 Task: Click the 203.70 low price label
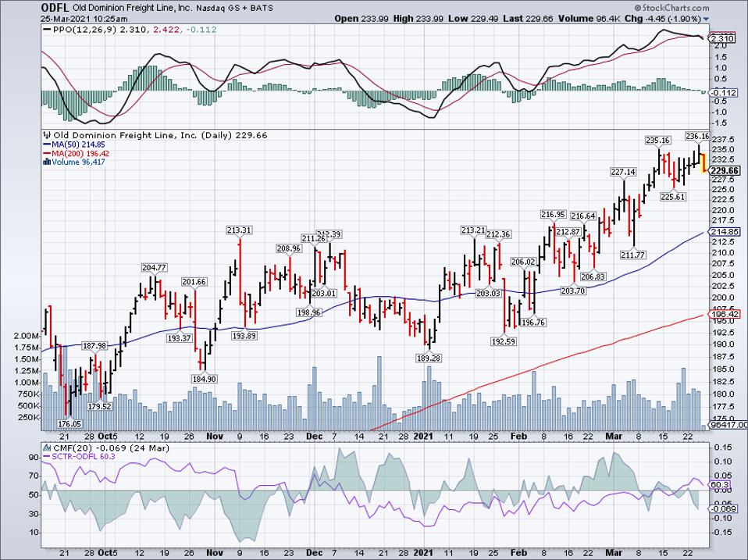[573, 291]
